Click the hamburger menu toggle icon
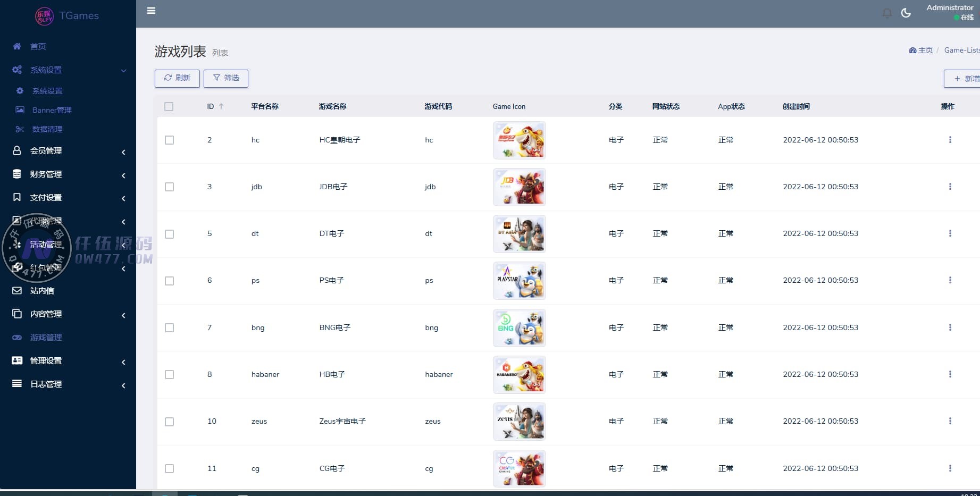 [x=151, y=11]
